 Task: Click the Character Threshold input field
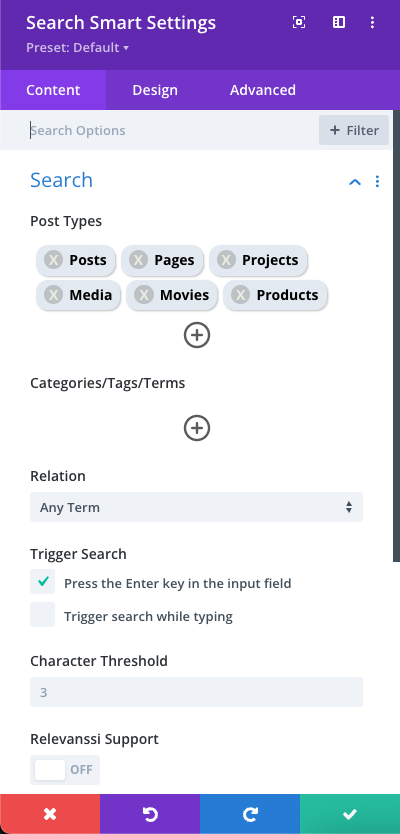coord(196,692)
